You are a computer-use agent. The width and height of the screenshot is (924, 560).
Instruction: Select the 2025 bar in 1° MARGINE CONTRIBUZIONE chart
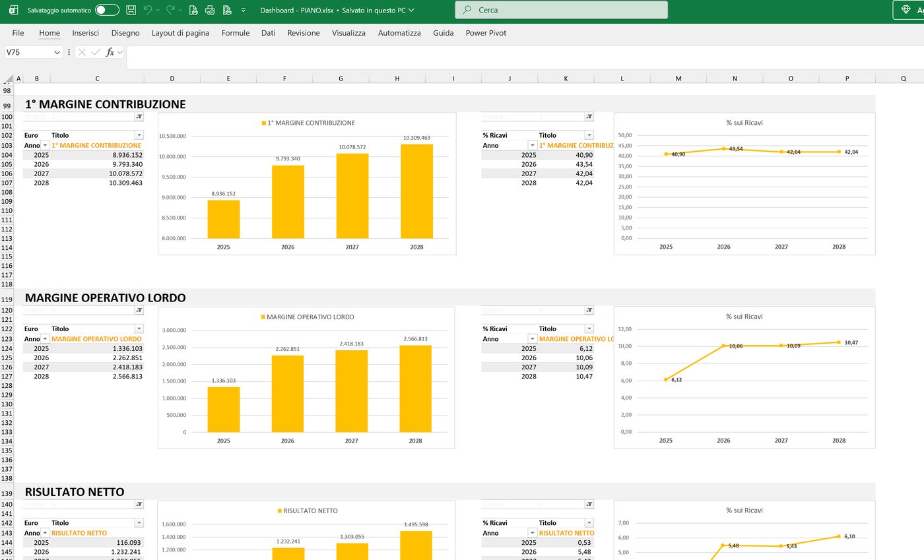(224, 219)
